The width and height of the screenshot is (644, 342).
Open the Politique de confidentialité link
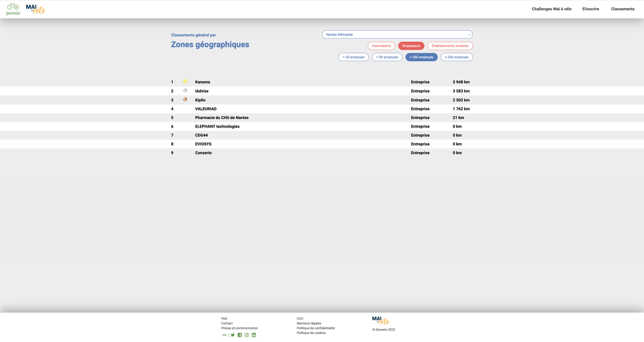[x=316, y=328]
